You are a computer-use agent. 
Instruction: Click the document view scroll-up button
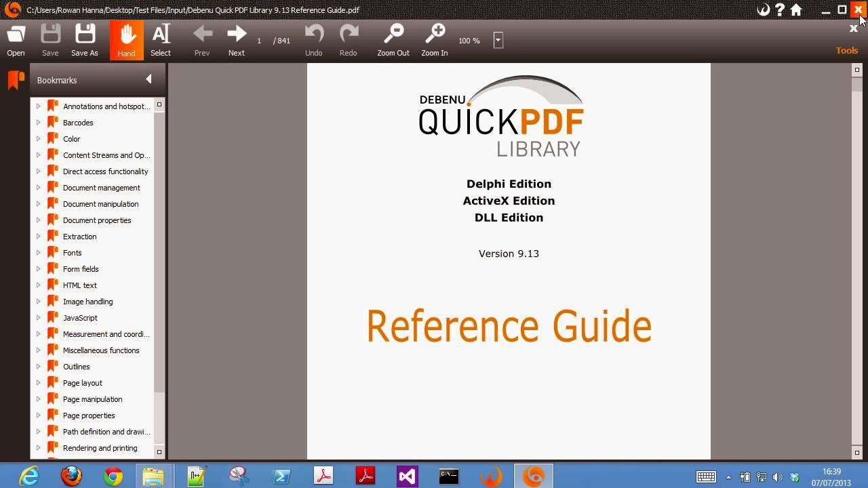point(857,70)
